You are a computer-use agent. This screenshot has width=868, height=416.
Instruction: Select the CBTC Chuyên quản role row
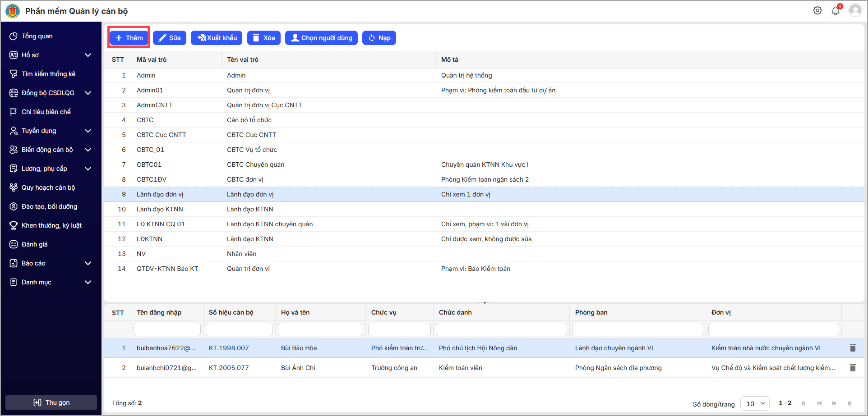click(255, 165)
